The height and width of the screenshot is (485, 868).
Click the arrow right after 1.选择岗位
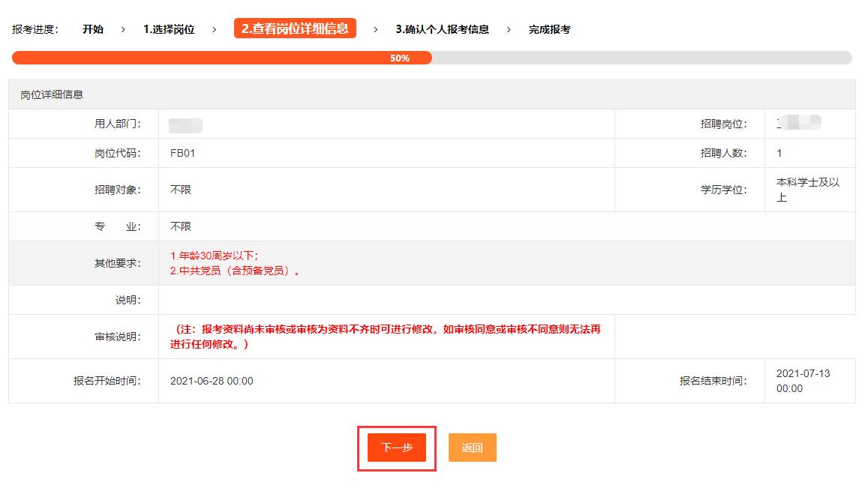214,29
